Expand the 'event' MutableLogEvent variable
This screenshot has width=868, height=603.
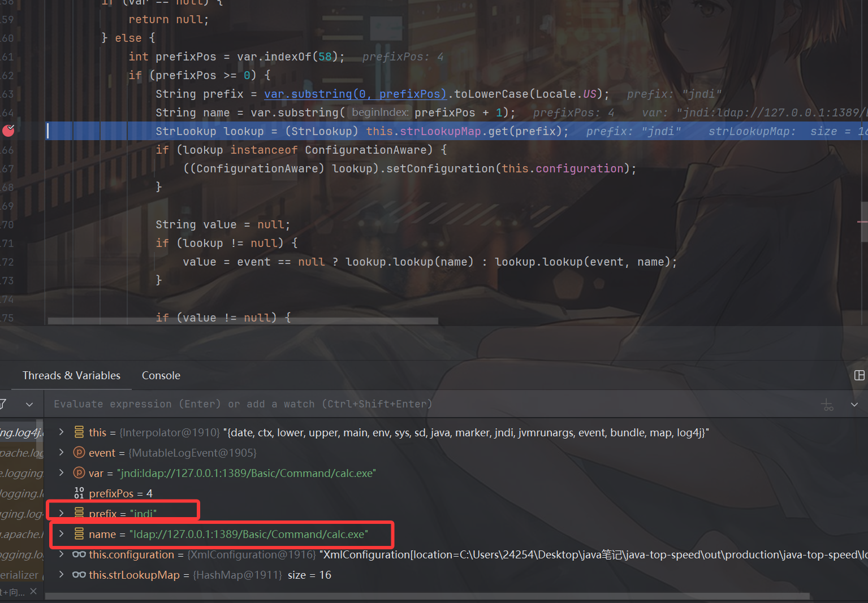click(62, 453)
